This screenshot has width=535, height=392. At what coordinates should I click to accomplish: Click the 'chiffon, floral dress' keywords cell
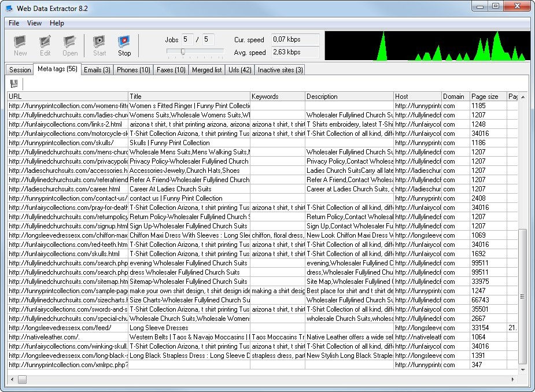[x=278, y=235]
